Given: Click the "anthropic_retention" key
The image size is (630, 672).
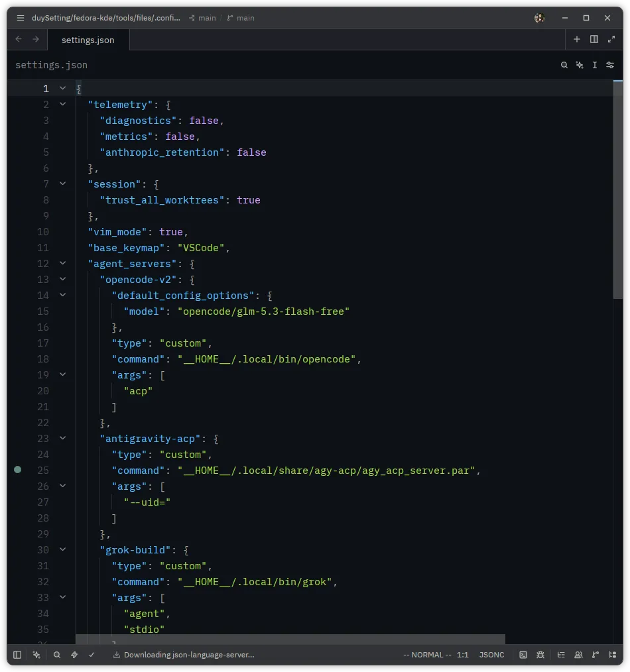Looking at the screenshot, I should [162, 152].
